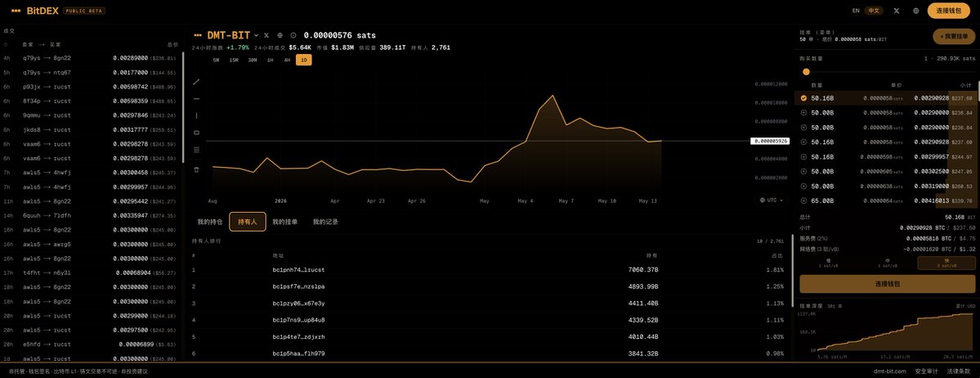Open the 安全审计 footer link
This screenshot has width=980, height=378.
(x=925, y=371)
